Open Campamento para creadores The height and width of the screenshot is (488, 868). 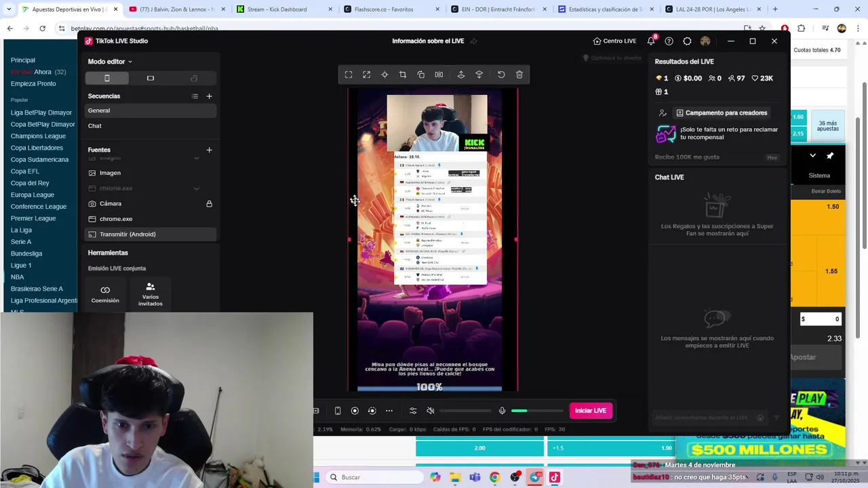pyautogui.click(x=722, y=113)
